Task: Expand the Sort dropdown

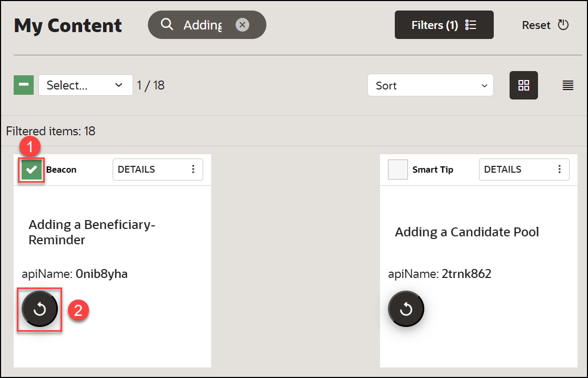Action: [430, 85]
